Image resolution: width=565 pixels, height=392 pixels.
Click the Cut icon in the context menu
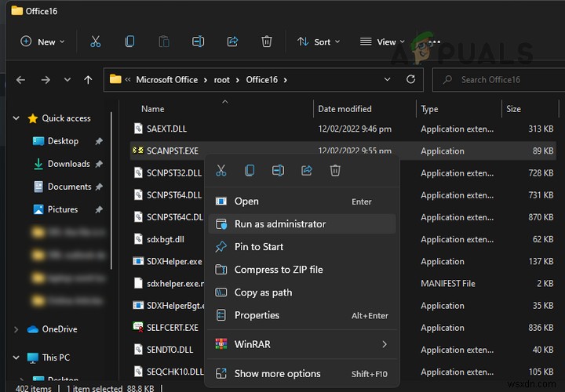pos(221,170)
